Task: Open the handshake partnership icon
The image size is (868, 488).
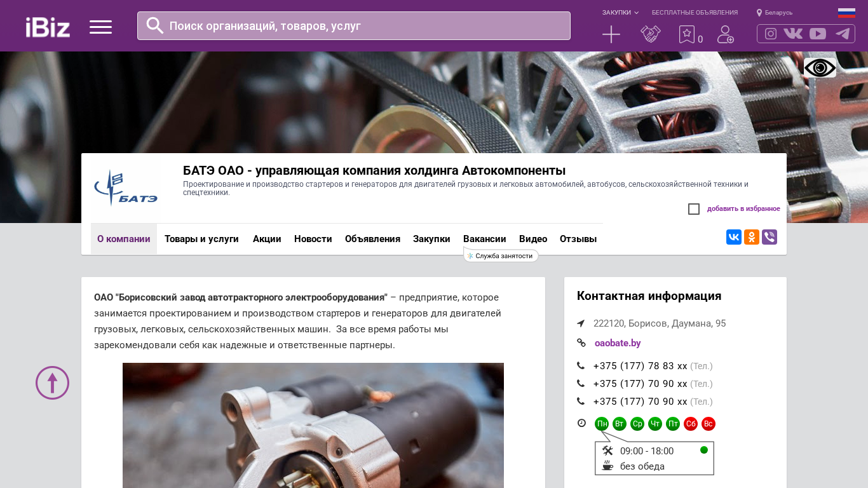Action: (651, 34)
